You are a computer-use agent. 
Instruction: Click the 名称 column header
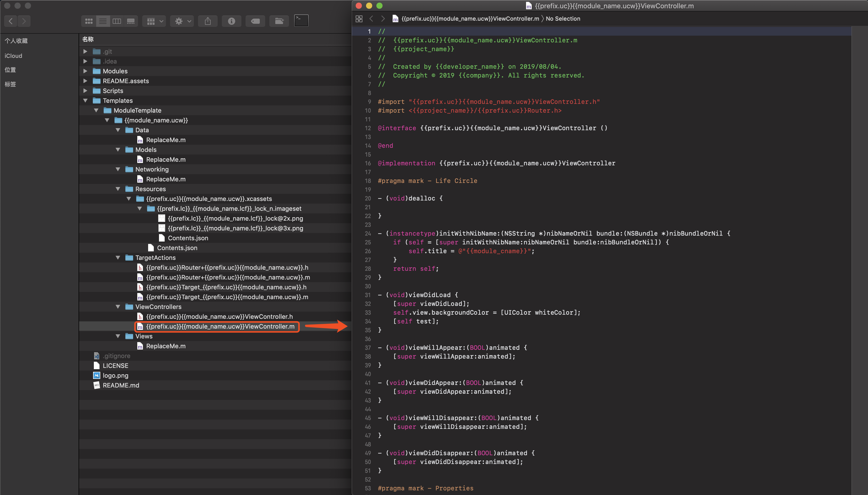point(88,39)
